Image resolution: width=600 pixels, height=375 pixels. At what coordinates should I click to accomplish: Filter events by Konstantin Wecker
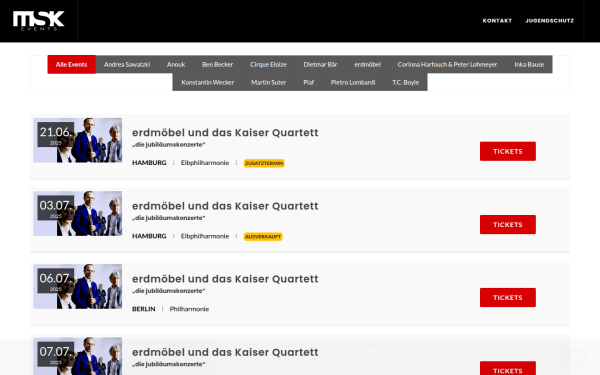click(207, 82)
